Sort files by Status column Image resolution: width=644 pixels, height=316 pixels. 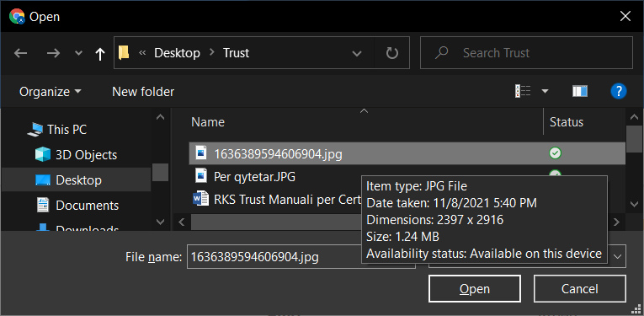point(567,122)
